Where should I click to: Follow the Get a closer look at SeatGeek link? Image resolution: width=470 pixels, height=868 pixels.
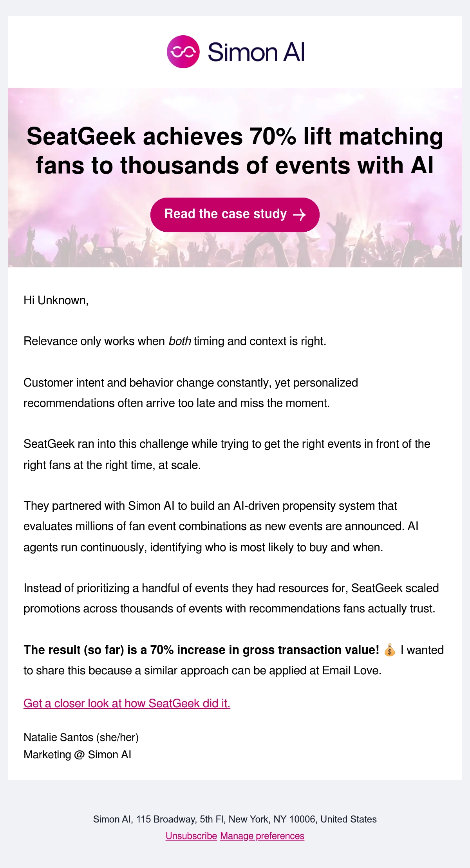(127, 703)
